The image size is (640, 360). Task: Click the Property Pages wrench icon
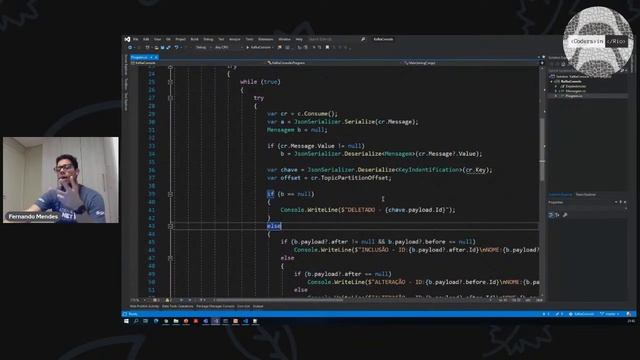click(x=565, y=215)
